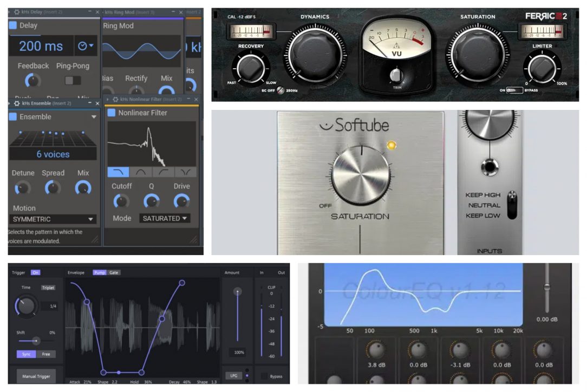Toggle the Nonlinear Filter enable checkbox
Viewport: 587px width, 392px height.
(112, 113)
